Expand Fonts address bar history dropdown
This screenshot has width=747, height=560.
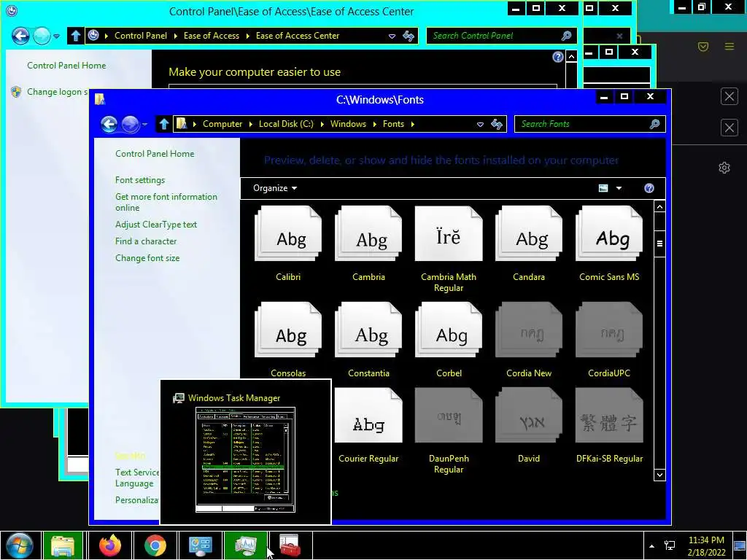[480, 124]
